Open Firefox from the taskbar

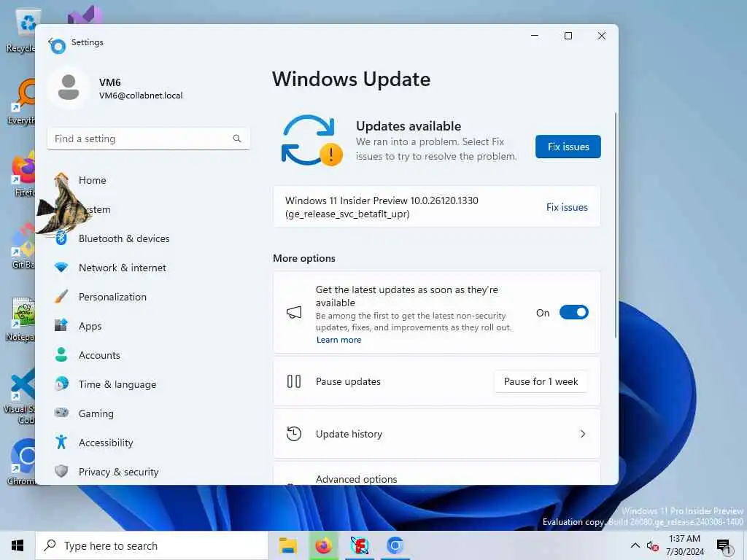[x=323, y=545]
